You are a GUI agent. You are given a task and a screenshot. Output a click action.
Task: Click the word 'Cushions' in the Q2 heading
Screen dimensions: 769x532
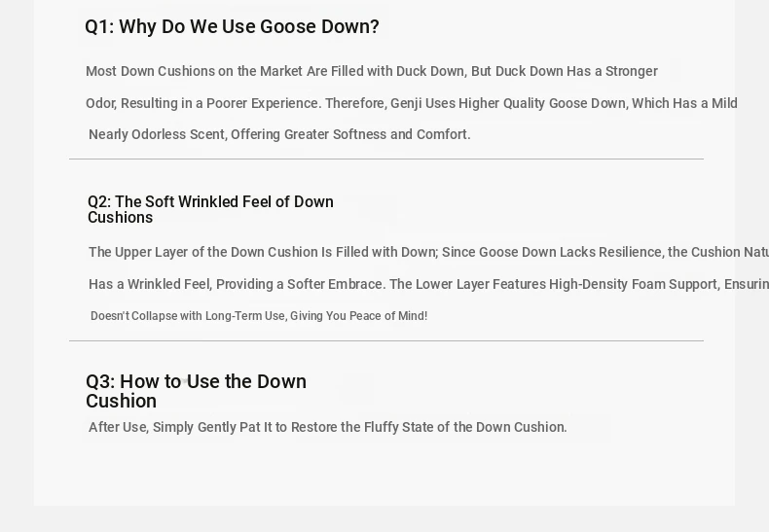[120, 218]
